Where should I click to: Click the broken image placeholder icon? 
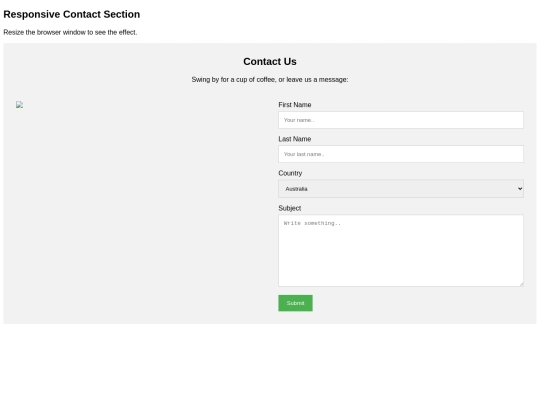click(x=20, y=105)
